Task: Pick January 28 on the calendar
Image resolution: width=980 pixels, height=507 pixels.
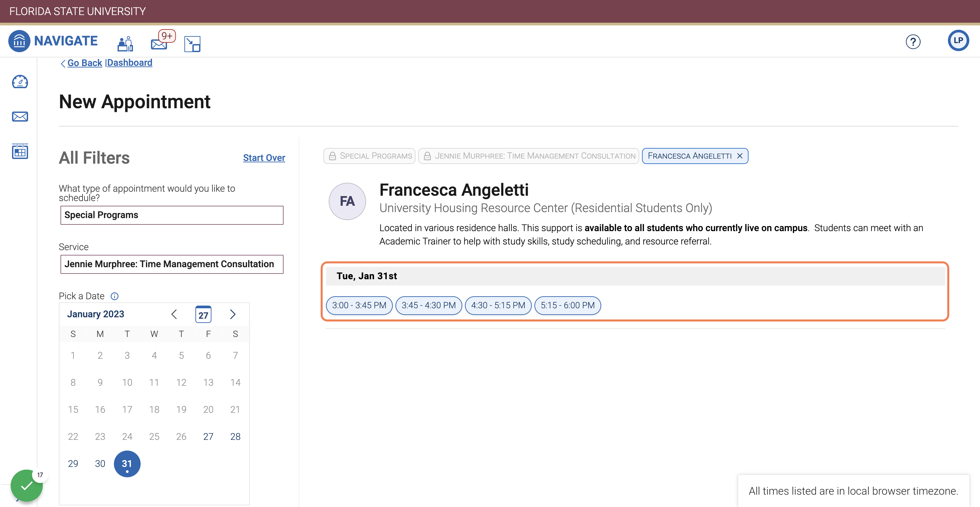Action: click(235, 437)
